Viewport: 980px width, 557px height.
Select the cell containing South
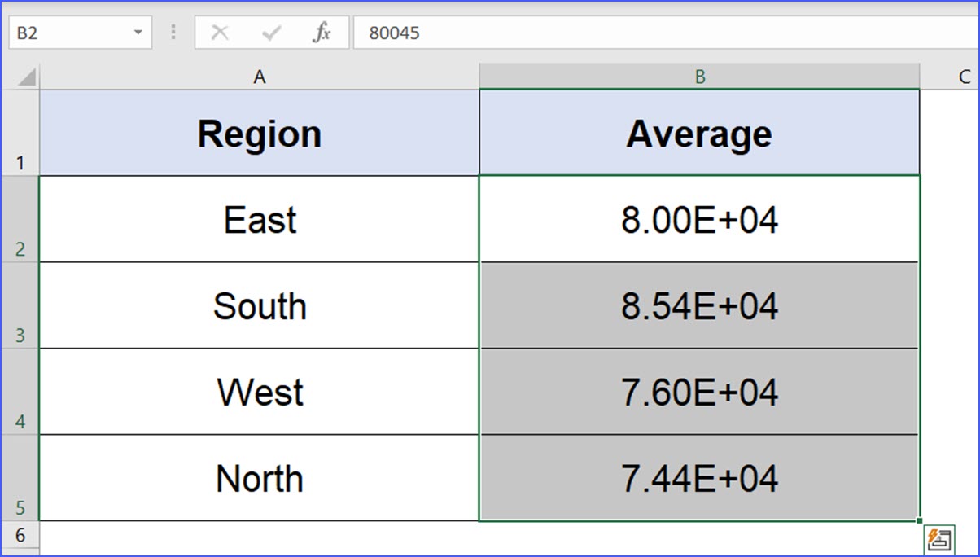tap(259, 306)
